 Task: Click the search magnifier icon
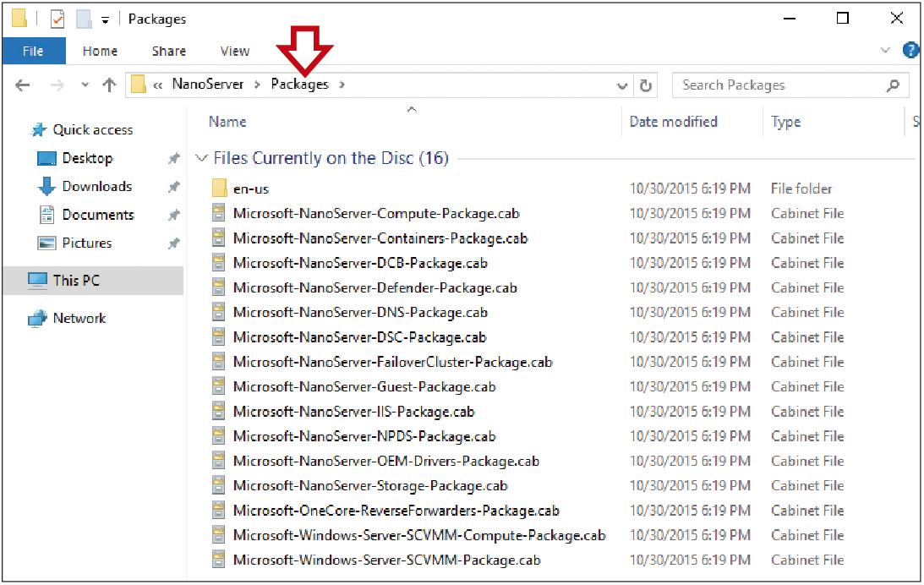pyautogui.click(x=893, y=86)
